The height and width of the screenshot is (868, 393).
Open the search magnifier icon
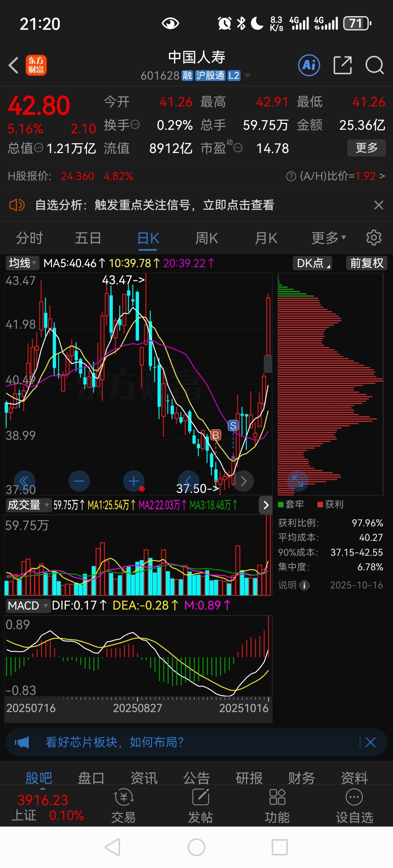click(x=374, y=65)
